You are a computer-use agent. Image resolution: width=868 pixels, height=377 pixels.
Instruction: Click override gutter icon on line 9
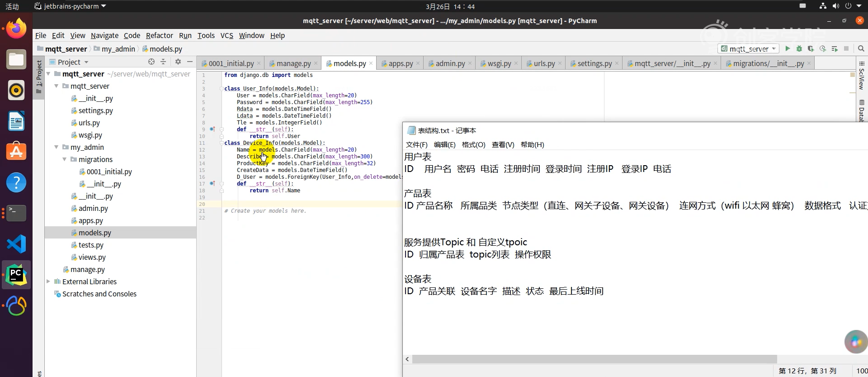click(212, 129)
